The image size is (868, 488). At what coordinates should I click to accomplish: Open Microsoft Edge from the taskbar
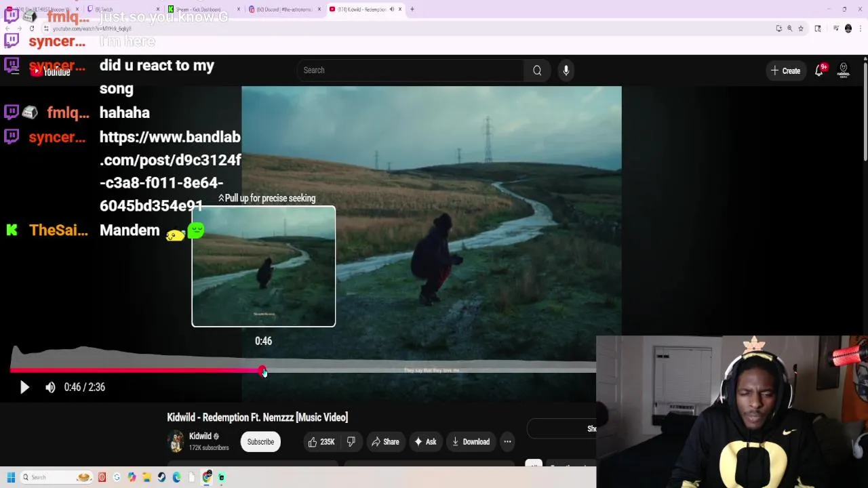tap(176, 477)
